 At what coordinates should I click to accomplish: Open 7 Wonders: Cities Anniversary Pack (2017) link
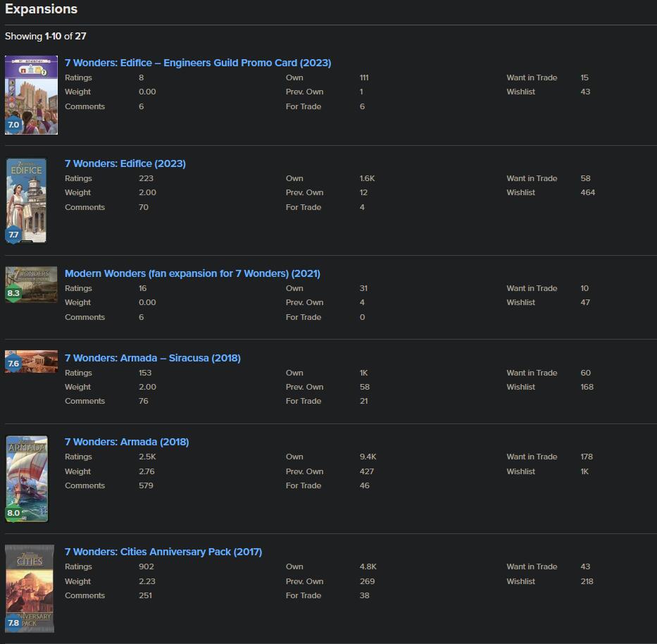coord(163,552)
